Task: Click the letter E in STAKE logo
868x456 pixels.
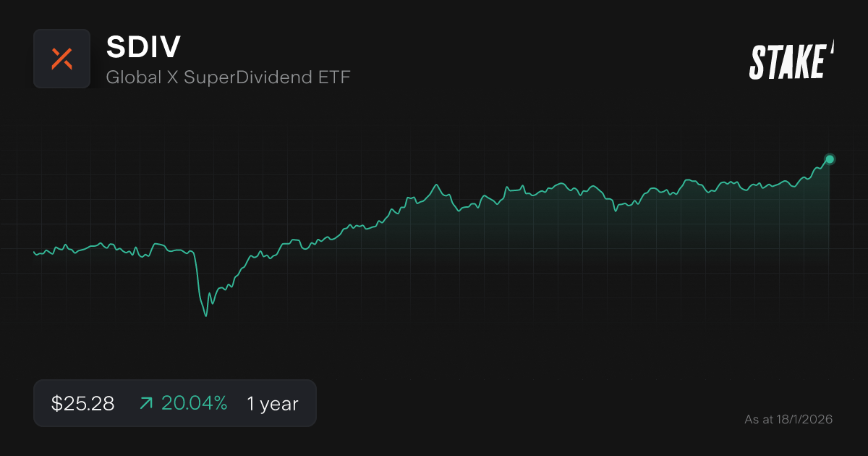Action: 815,62
